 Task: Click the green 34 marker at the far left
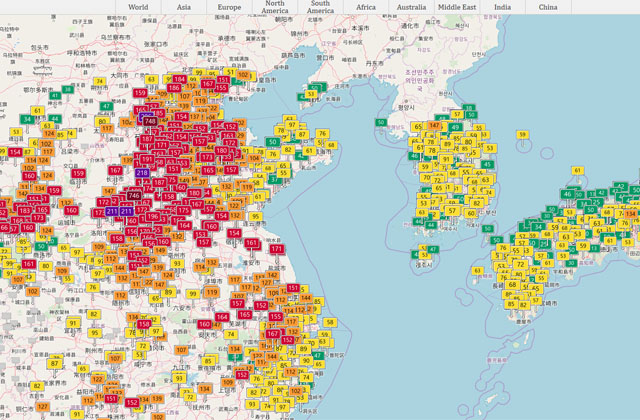[28, 119]
